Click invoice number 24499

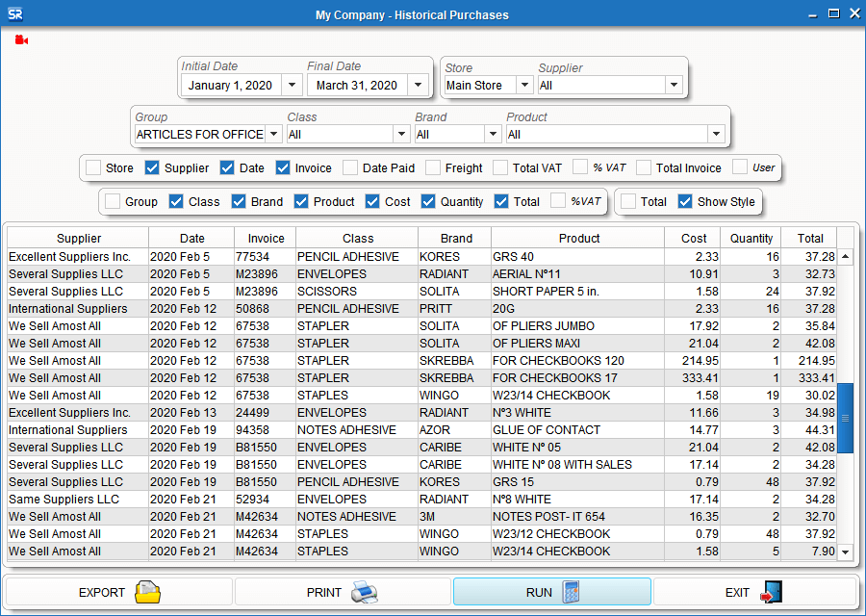[x=266, y=412]
